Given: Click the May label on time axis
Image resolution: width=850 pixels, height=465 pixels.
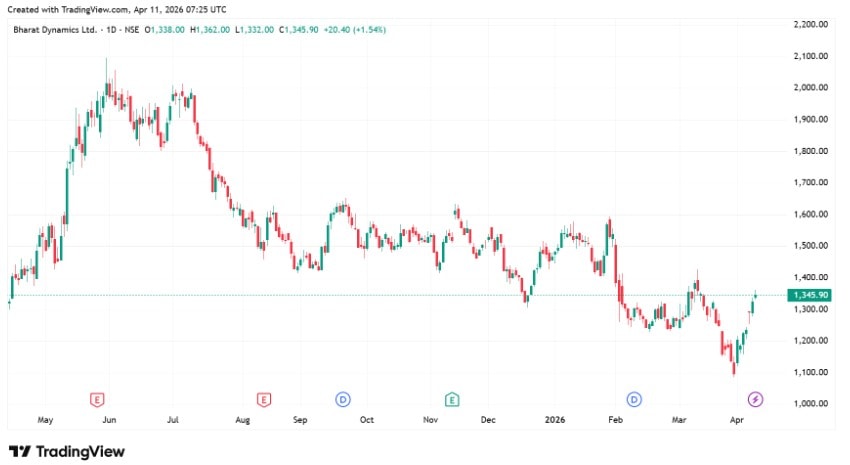Looking at the screenshot, I should [x=44, y=421].
